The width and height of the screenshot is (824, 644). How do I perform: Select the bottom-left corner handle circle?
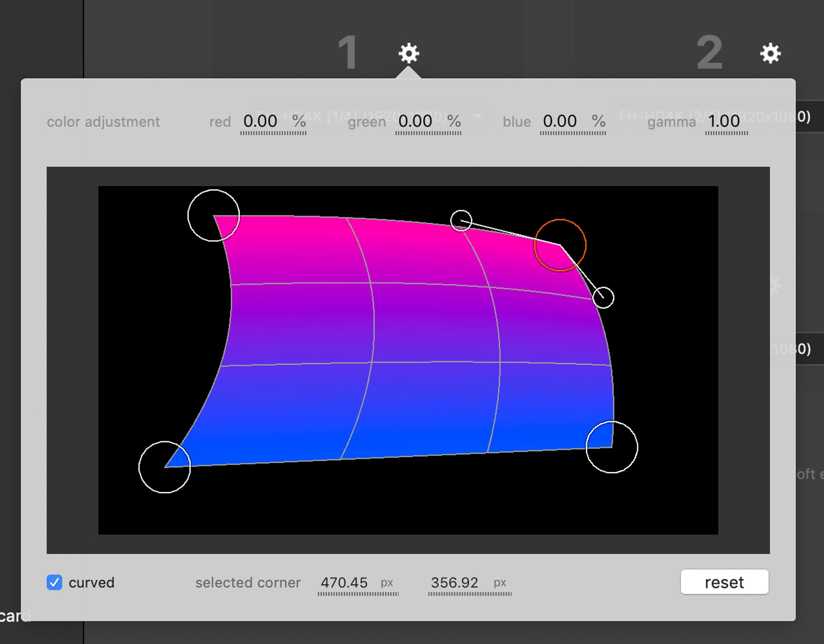[164, 467]
